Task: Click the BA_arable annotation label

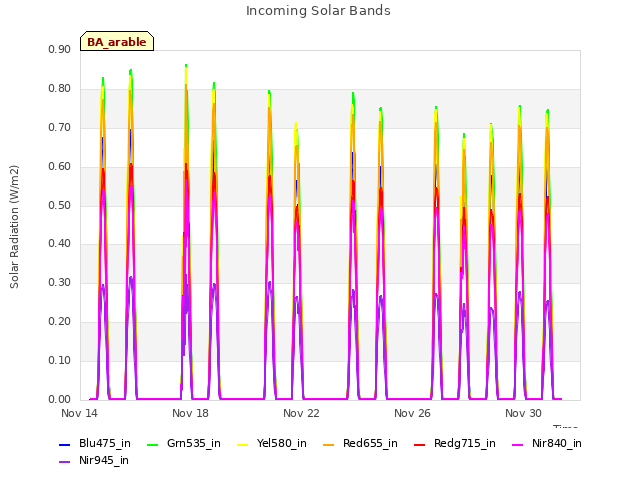Action: tap(117, 42)
